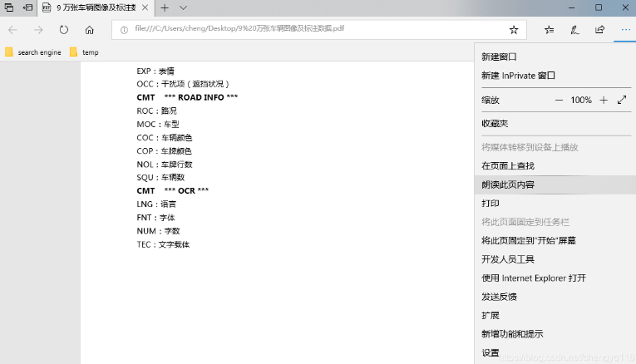Open 扩展 from the menu
Screen dimensions: 636x364
click(x=555, y=315)
